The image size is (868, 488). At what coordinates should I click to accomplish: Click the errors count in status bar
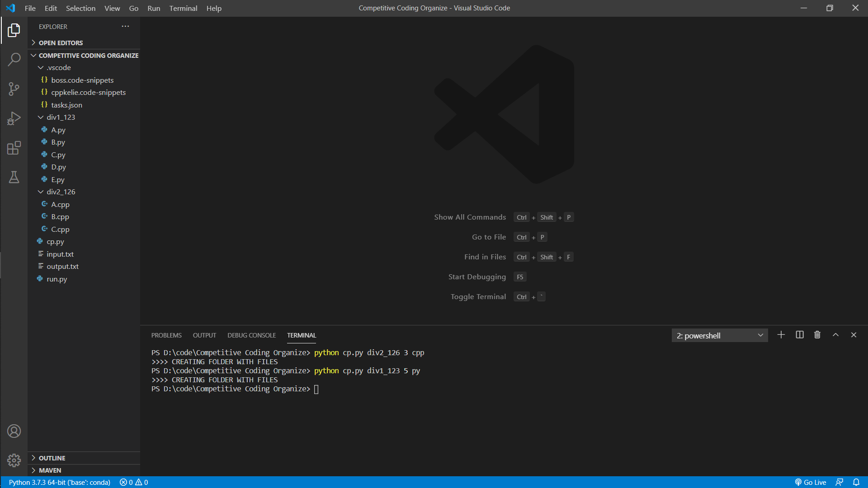pos(126,482)
